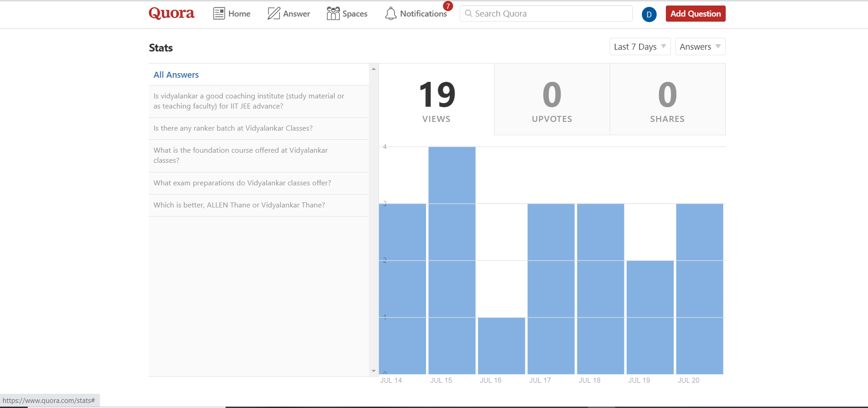The image size is (868, 408).
Task: Click the Stats page heading
Action: coord(161,48)
